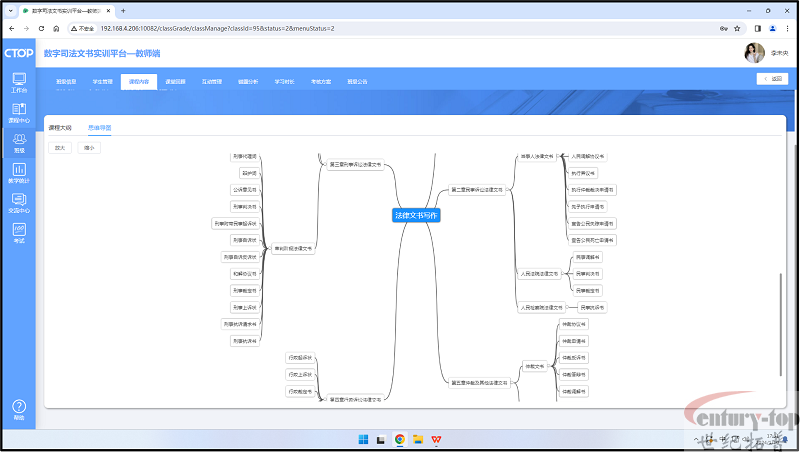Select the root node 法律文书写作
The image size is (800, 452).
pyautogui.click(x=416, y=215)
